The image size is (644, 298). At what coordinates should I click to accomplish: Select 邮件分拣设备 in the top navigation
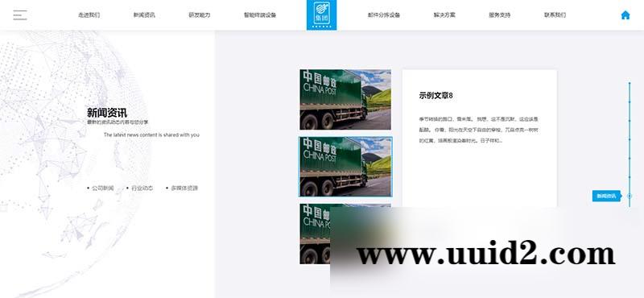pyautogui.click(x=384, y=15)
